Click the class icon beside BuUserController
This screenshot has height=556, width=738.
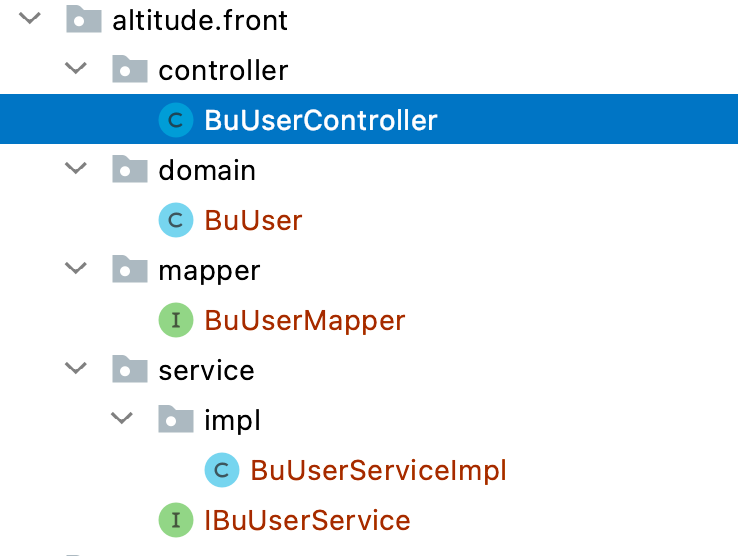(x=176, y=121)
